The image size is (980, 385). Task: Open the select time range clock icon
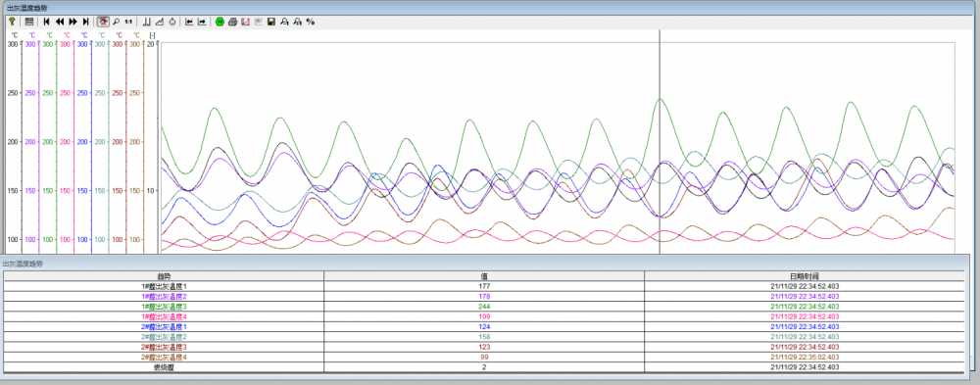[x=172, y=22]
